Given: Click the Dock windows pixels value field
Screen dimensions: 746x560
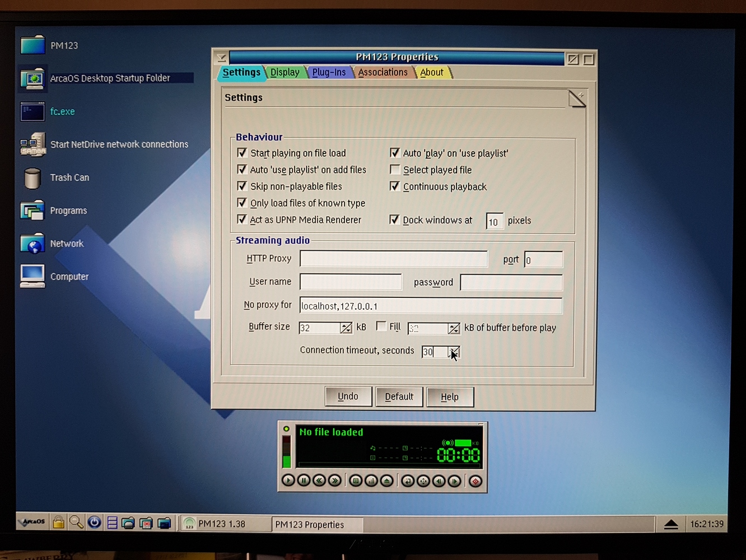Looking at the screenshot, I should pos(495,221).
